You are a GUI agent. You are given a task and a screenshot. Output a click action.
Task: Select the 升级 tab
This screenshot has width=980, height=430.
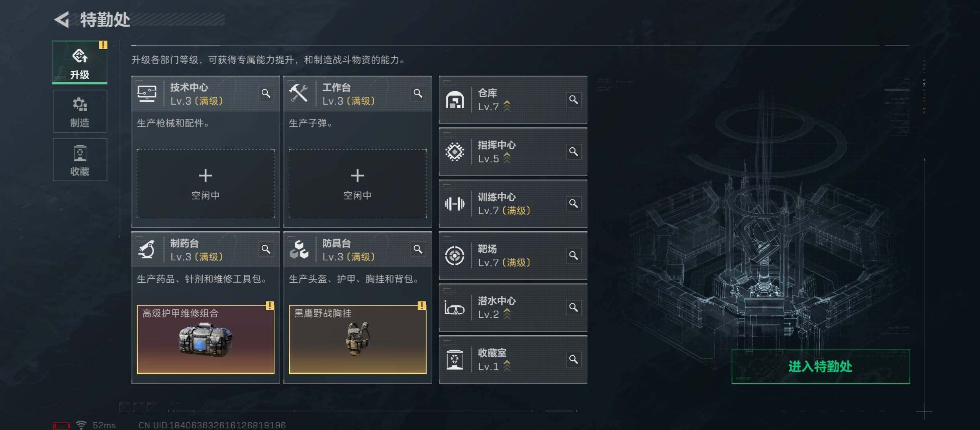click(x=80, y=63)
